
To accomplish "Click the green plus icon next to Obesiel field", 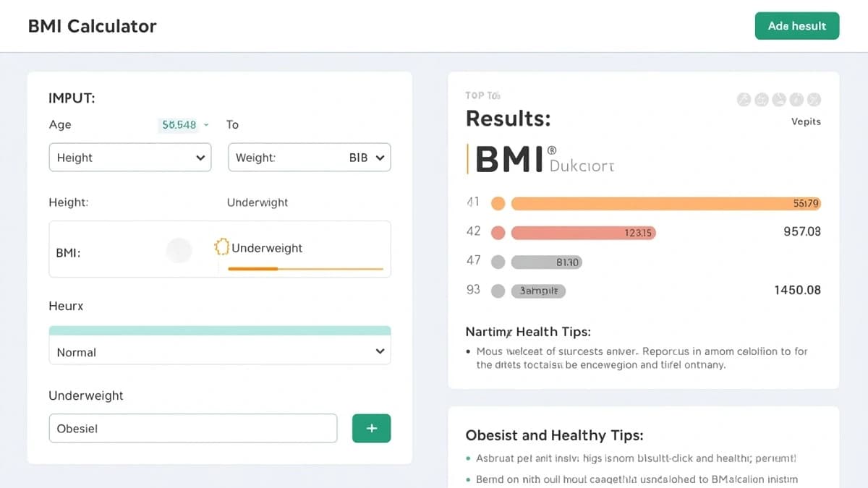I will pyautogui.click(x=371, y=428).
